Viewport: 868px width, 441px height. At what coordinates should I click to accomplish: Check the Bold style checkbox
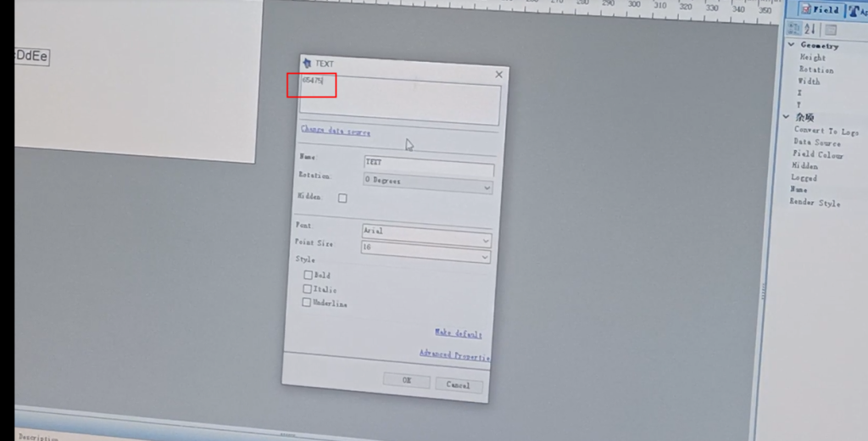point(308,275)
